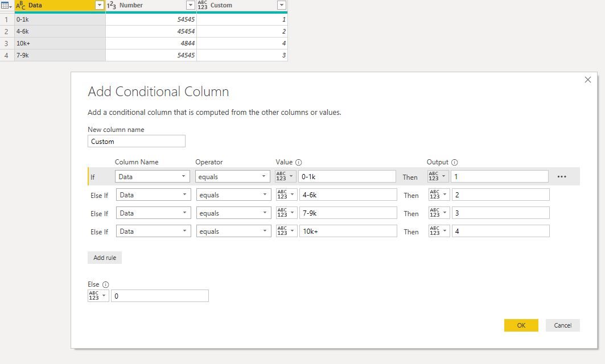Screen dimensions: 605x364
Task: Click the info icon next to Value
Action: click(x=298, y=162)
